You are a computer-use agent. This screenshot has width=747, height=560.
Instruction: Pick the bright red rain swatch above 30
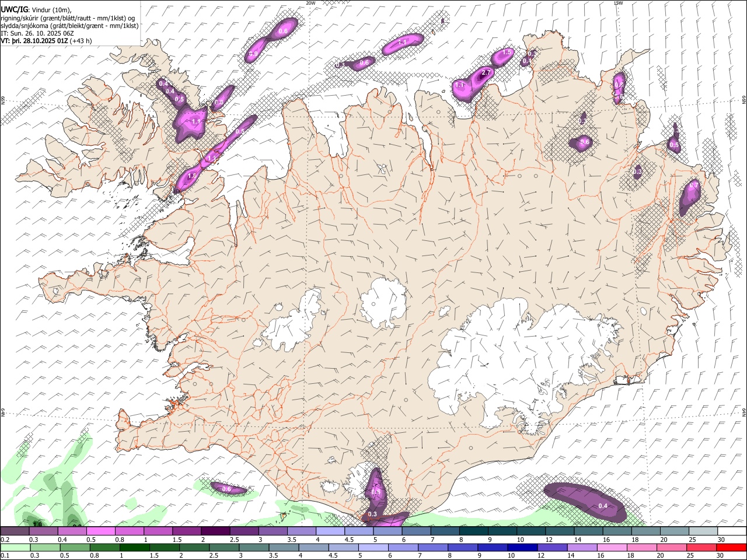pyautogui.click(x=732, y=547)
